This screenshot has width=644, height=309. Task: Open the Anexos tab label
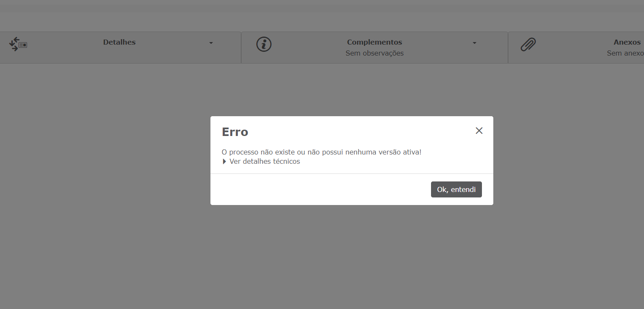click(x=627, y=42)
